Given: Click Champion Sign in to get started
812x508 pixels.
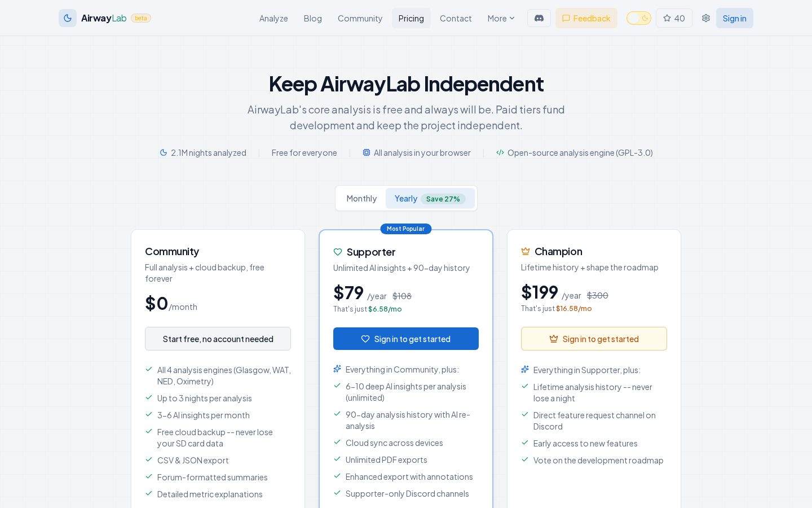Looking at the screenshot, I should click(x=594, y=339).
